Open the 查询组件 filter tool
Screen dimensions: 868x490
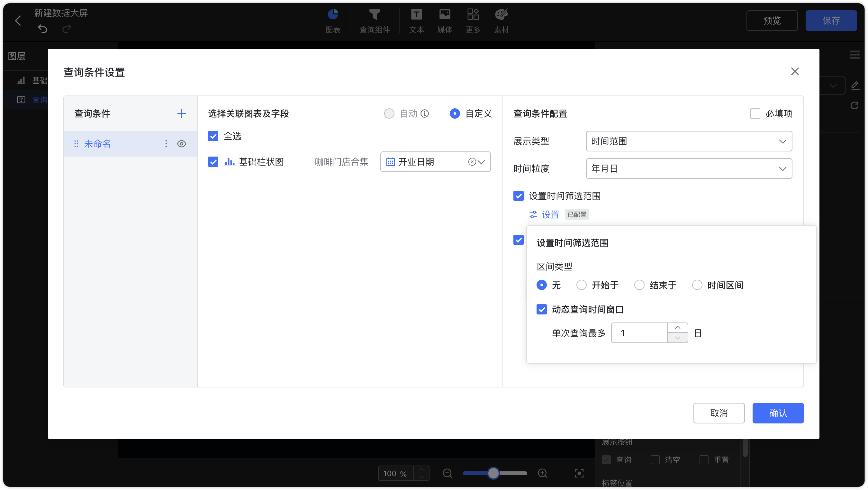374,21
